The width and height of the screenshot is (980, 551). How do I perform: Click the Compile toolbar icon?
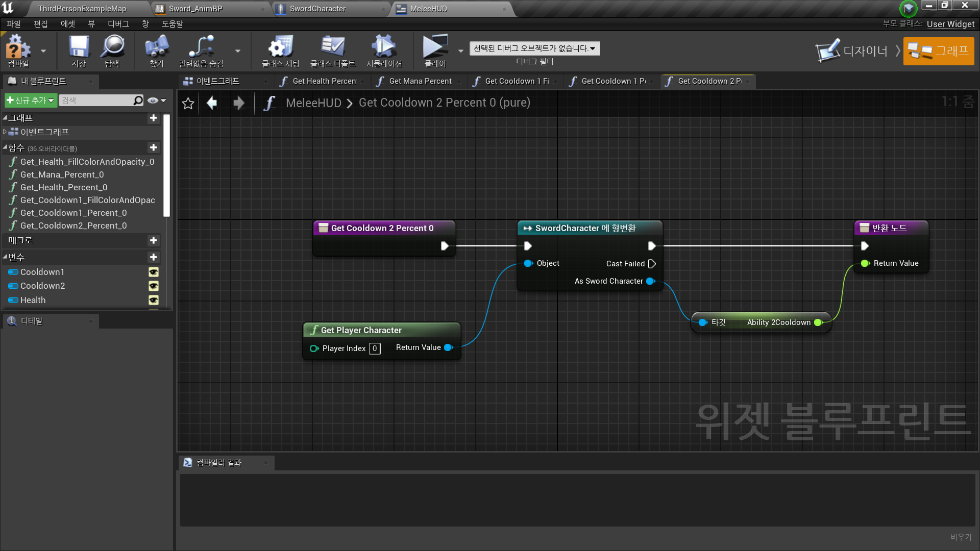coord(18,49)
